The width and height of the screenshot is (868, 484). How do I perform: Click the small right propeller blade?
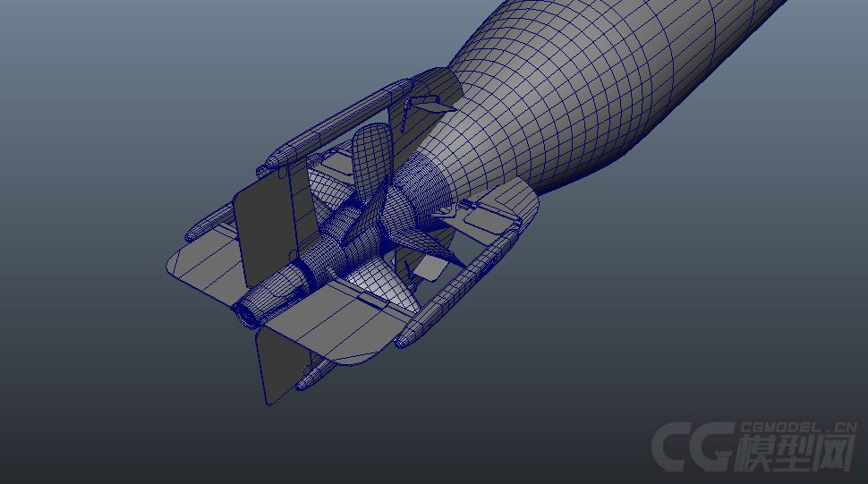(419, 240)
